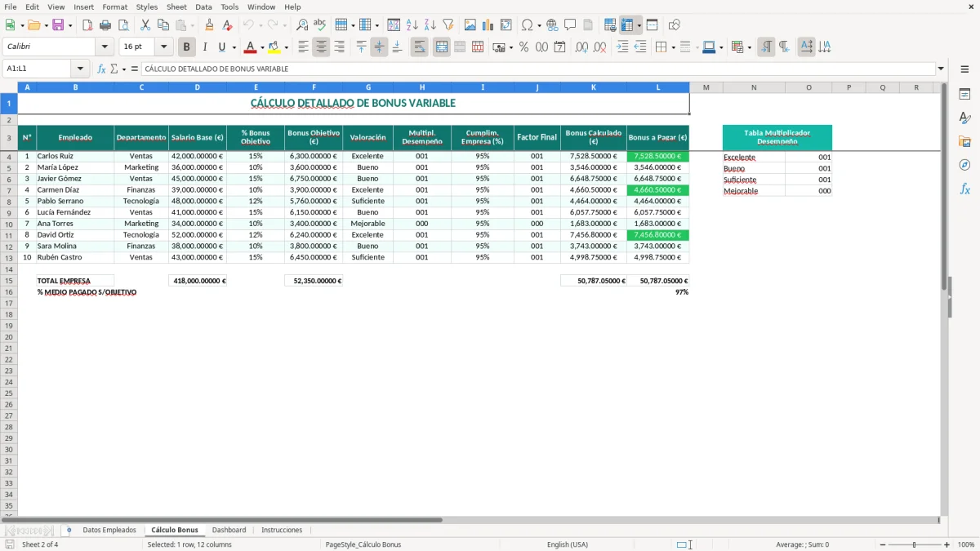Click the Sort Ascending icon
Viewport: 980px width, 551px height.
point(412,25)
